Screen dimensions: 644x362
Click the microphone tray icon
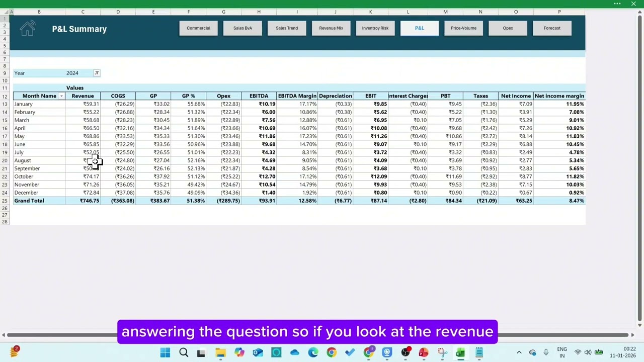click(546, 352)
